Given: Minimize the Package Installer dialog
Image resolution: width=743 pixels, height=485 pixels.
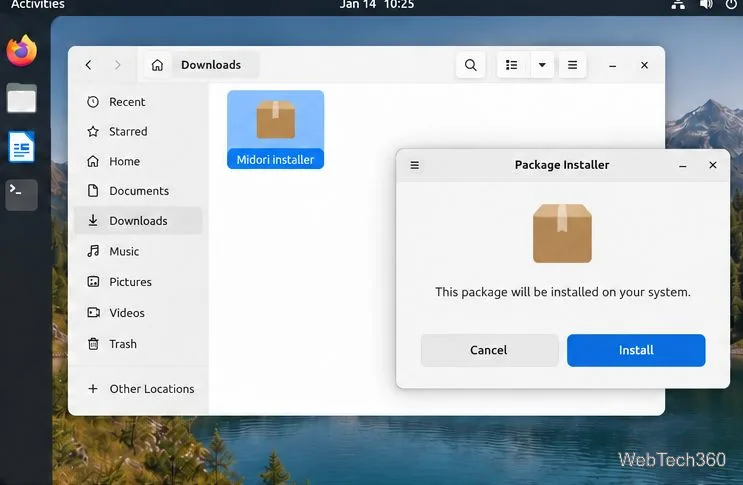Looking at the screenshot, I should click(x=683, y=165).
